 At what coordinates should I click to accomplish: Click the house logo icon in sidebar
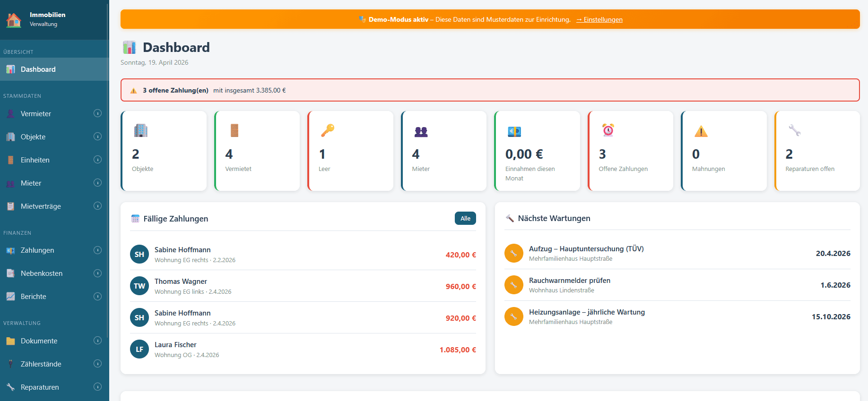tap(14, 20)
